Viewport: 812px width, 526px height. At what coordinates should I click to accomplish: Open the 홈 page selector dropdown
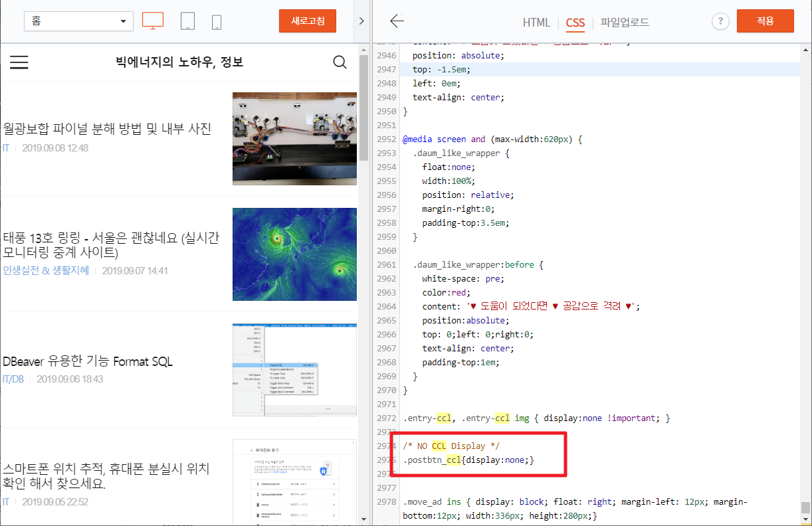[78, 21]
